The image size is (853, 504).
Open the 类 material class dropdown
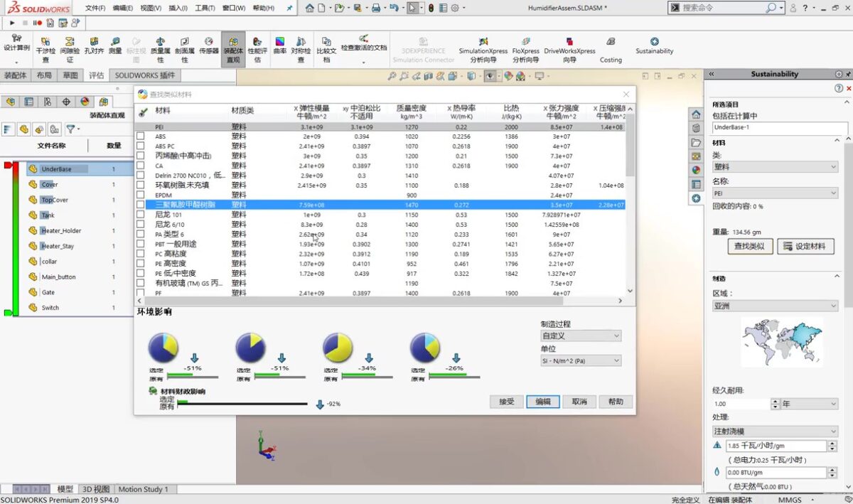pyautogui.click(x=775, y=166)
